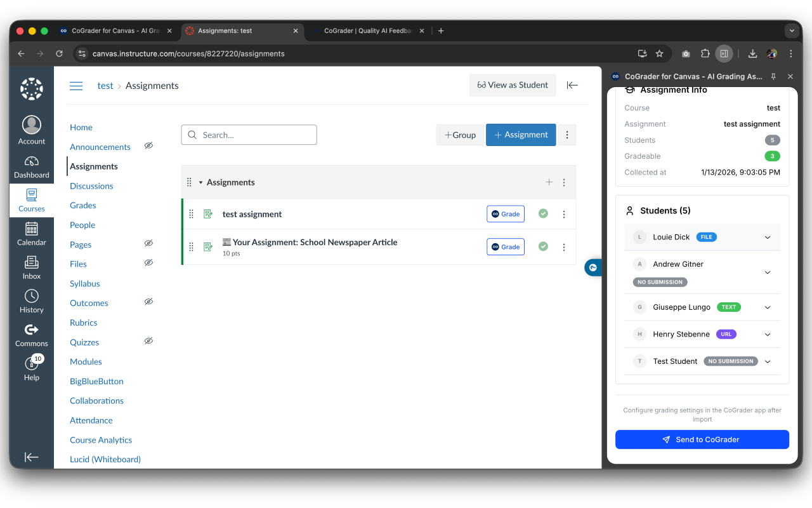Click the +Assignment button
The image size is (812, 508).
click(x=521, y=135)
